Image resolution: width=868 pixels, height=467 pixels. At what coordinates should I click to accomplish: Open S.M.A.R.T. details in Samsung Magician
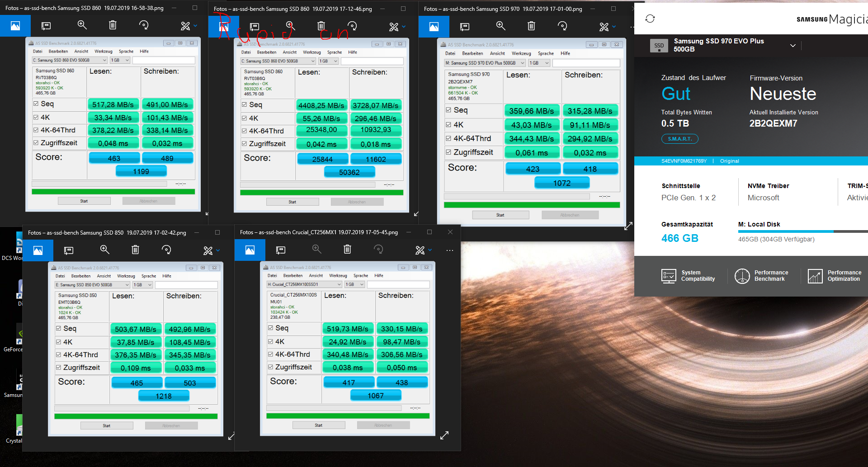680,139
